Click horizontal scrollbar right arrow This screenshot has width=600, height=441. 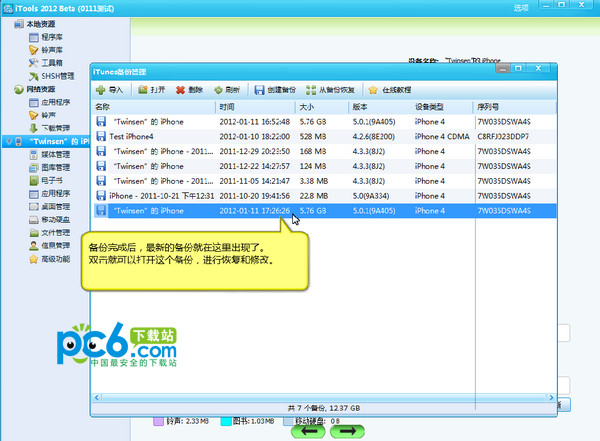[x=551, y=397]
